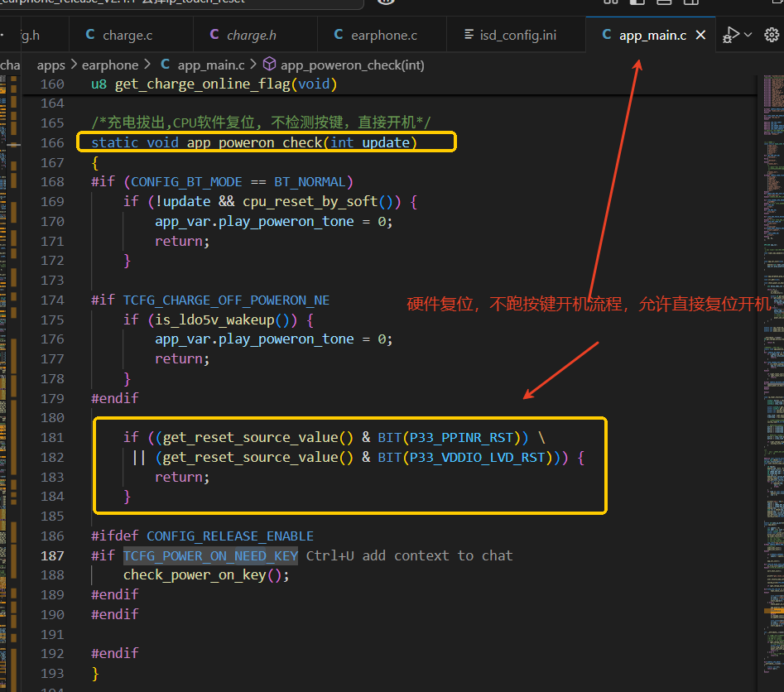Click the "earphone" breadcrumb segment

pos(110,65)
